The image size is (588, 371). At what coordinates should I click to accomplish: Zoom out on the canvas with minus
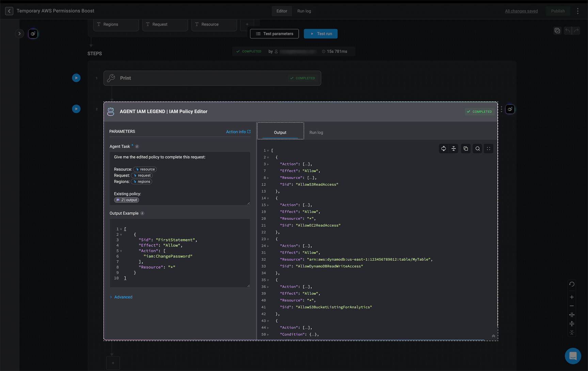572,306
